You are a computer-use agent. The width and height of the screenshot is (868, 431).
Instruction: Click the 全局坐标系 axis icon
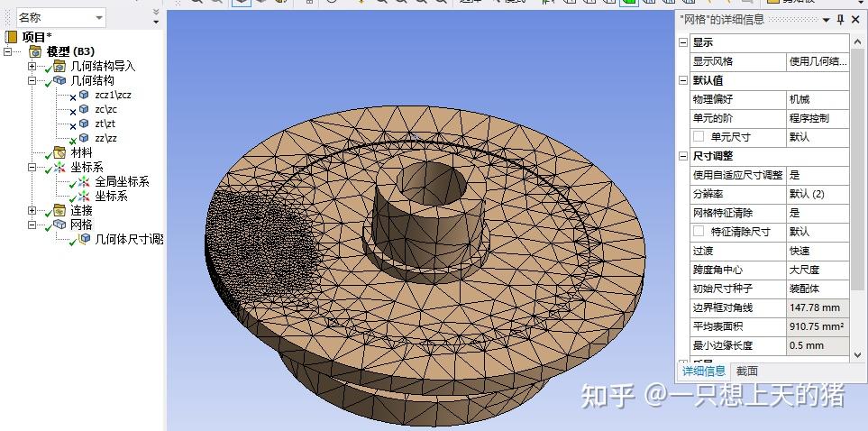click(x=84, y=181)
